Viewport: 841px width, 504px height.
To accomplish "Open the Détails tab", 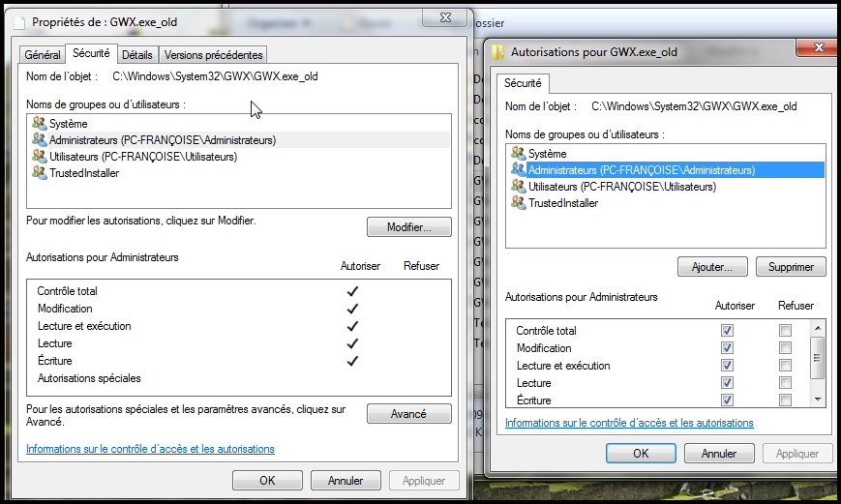I will 137,55.
